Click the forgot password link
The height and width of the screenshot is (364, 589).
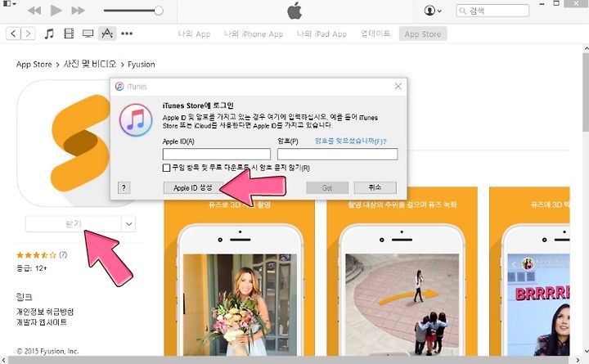350,142
